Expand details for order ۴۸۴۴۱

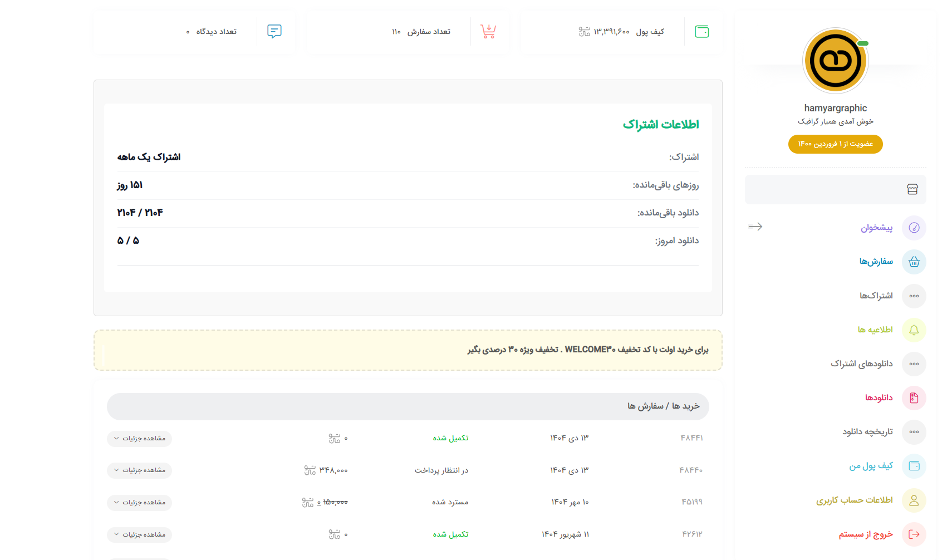tap(139, 439)
